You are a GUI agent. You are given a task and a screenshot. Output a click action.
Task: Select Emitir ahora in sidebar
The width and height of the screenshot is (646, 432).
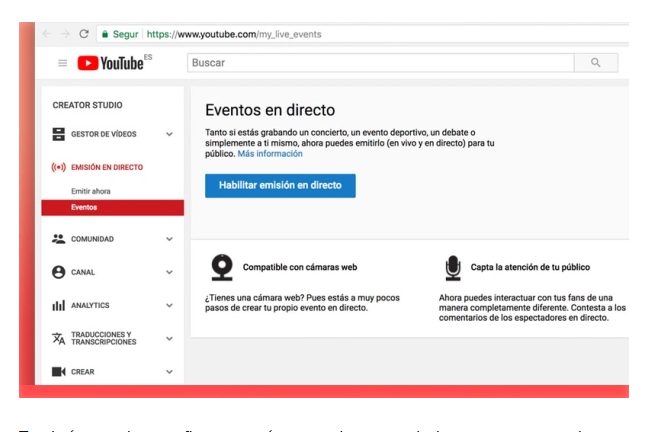91,190
